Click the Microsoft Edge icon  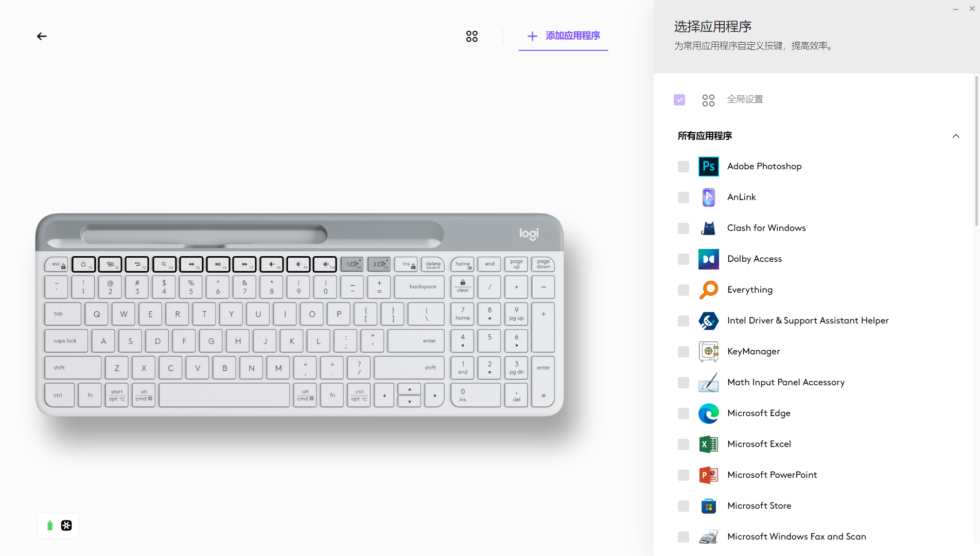click(x=709, y=413)
